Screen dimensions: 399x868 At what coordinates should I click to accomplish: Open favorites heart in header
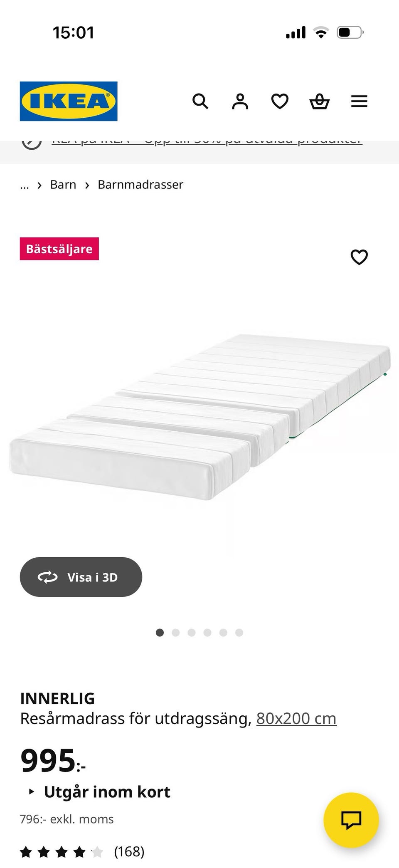[x=280, y=101]
